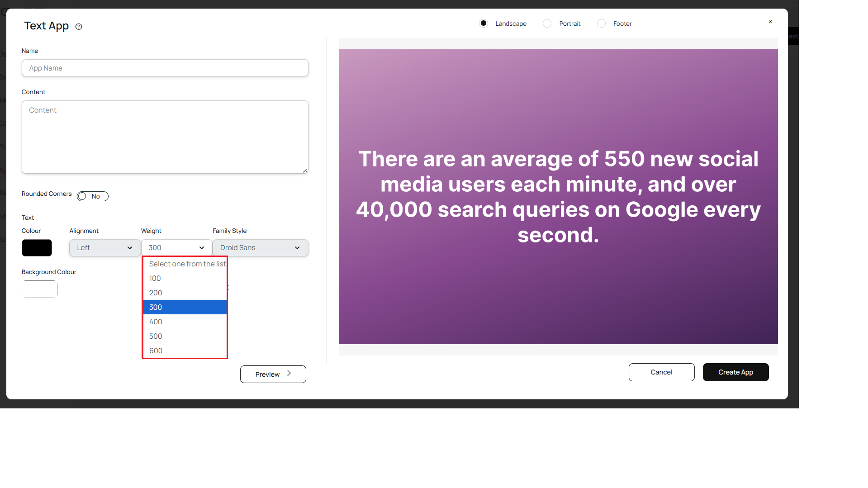Viewport: 868px width, 488px height.
Task: Open the Background Colour swatch
Action: point(39,289)
